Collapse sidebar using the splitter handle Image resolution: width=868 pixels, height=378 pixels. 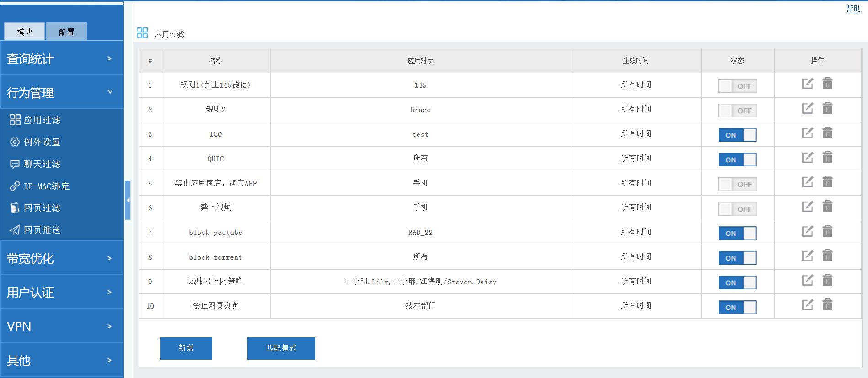tap(128, 200)
